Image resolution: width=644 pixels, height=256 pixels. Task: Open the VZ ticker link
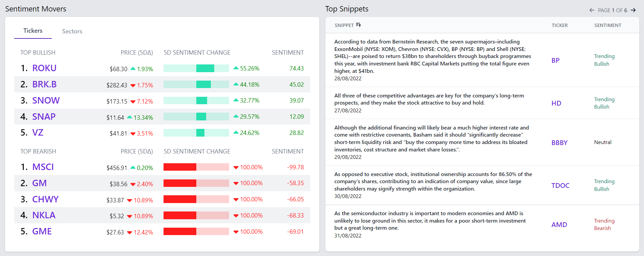tap(38, 133)
